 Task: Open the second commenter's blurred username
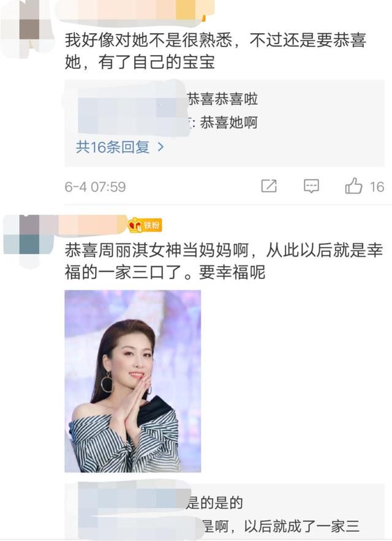92,225
